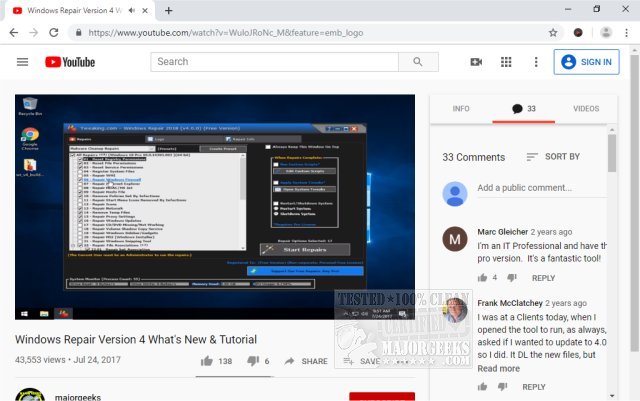
Task: Switch to the INFO tab
Action: pyautogui.click(x=461, y=109)
